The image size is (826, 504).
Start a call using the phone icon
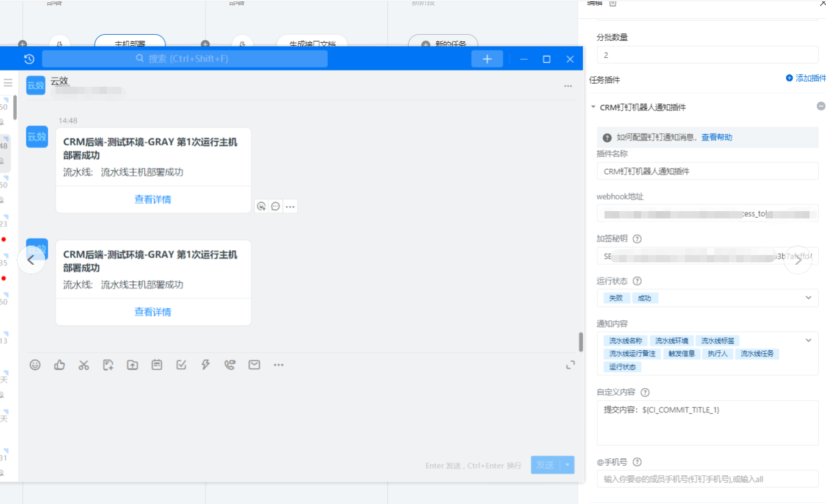click(x=229, y=365)
